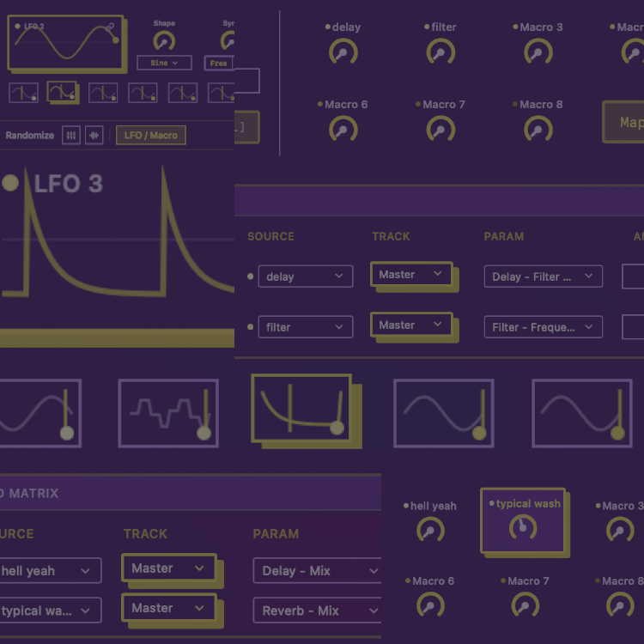The height and width of the screenshot is (644, 644).
Task: Click the Macro 6 knob below hell yeah knob
Action: (x=430, y=605)
